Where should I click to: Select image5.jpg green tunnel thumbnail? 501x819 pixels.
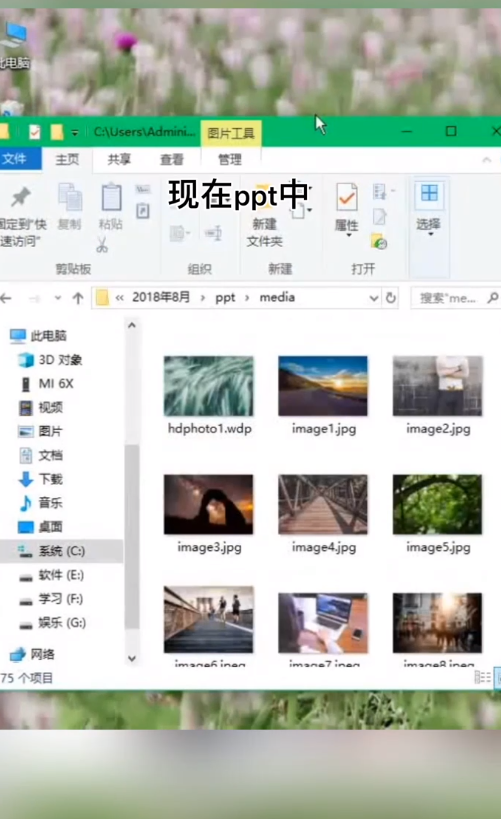point(437,504)
